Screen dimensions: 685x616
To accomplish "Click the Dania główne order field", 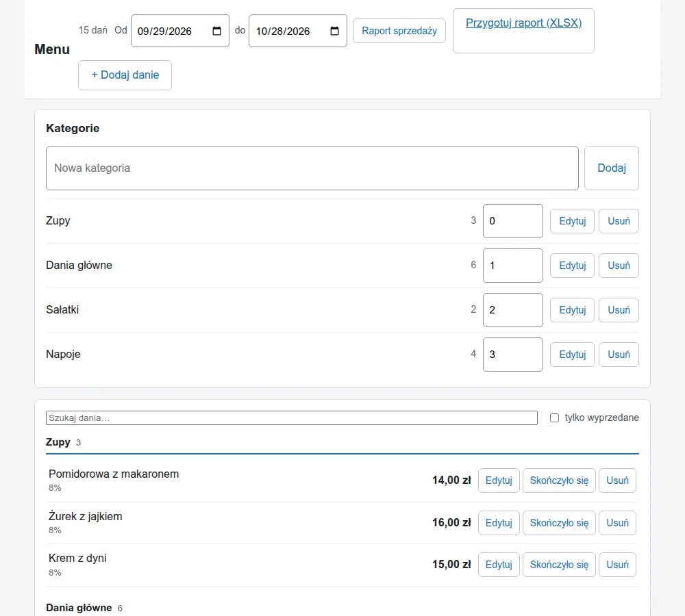I will [x=513, y=266].
